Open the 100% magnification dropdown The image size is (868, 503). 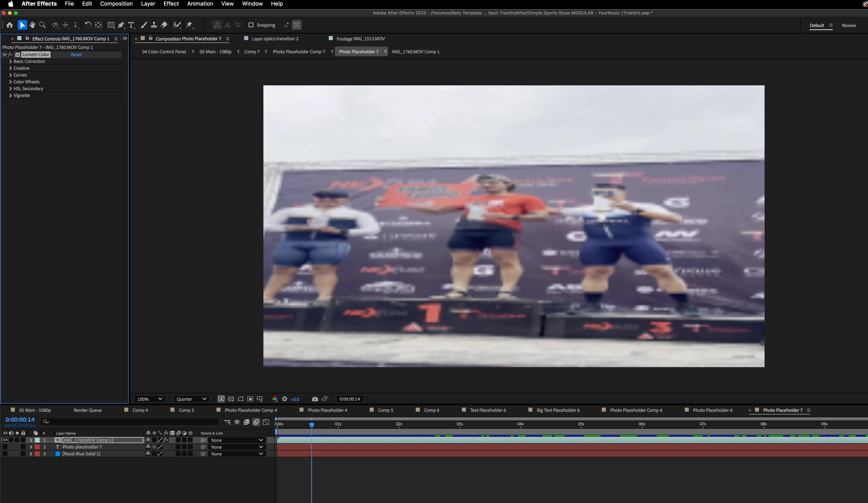(150, 399)
